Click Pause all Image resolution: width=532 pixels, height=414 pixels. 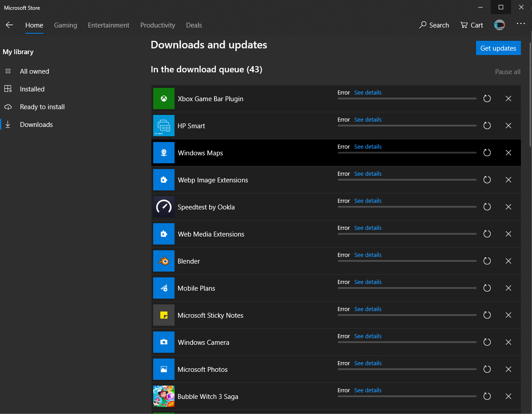point(508,72)
